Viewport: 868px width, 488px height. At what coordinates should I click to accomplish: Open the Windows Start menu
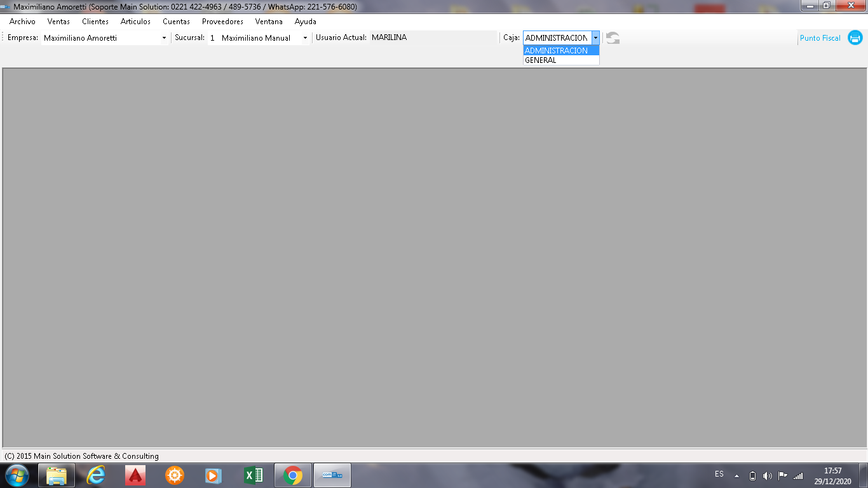pyautogui.click(x=17, y=475)
